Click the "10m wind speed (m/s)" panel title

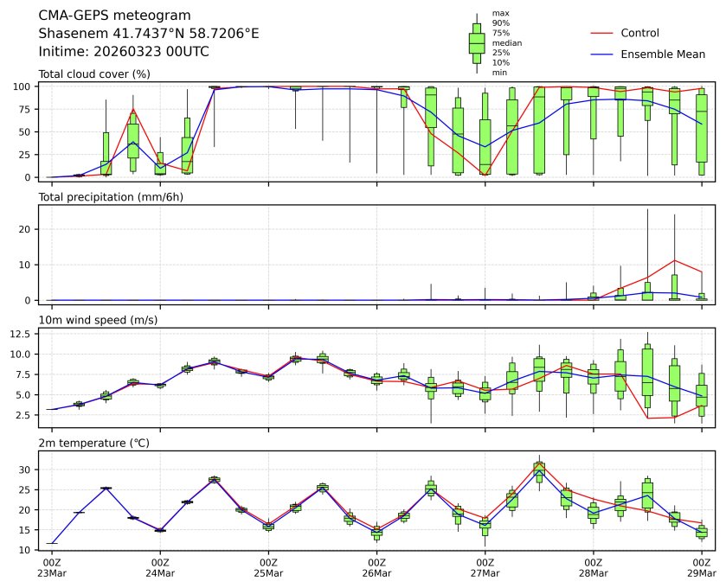tap(98, 321)
